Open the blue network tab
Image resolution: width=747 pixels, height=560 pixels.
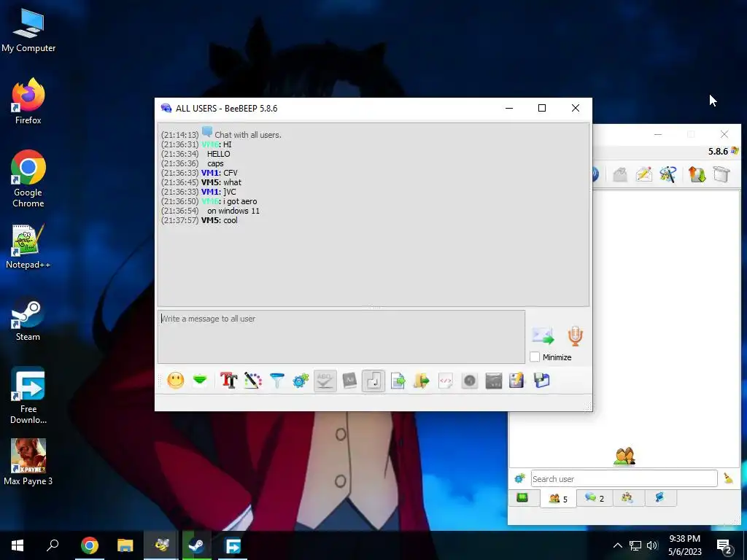click(659, 498)
